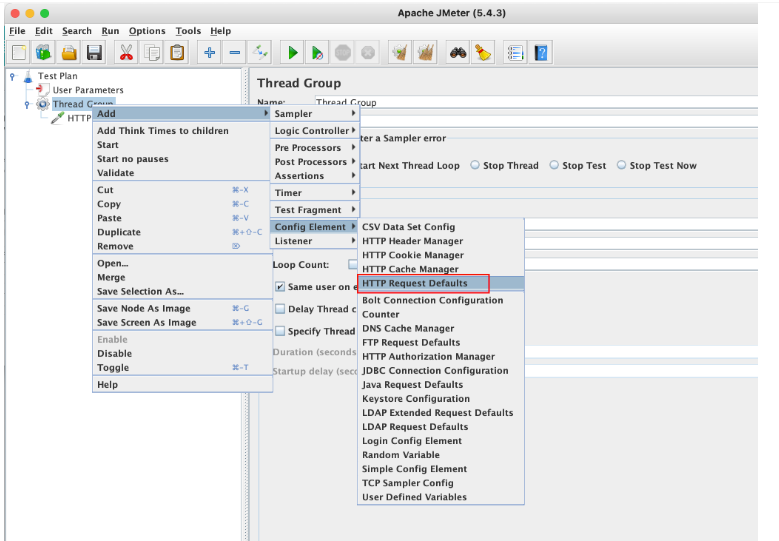Uncheck the Same user checkbox
Screen dimensions: 779x541
click(x=280, y=287)
